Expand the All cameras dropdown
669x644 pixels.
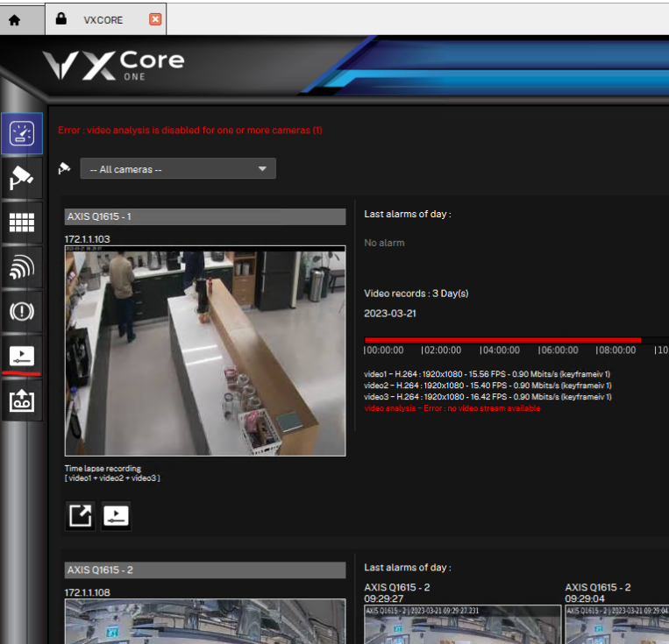click(x=178, y=169)
